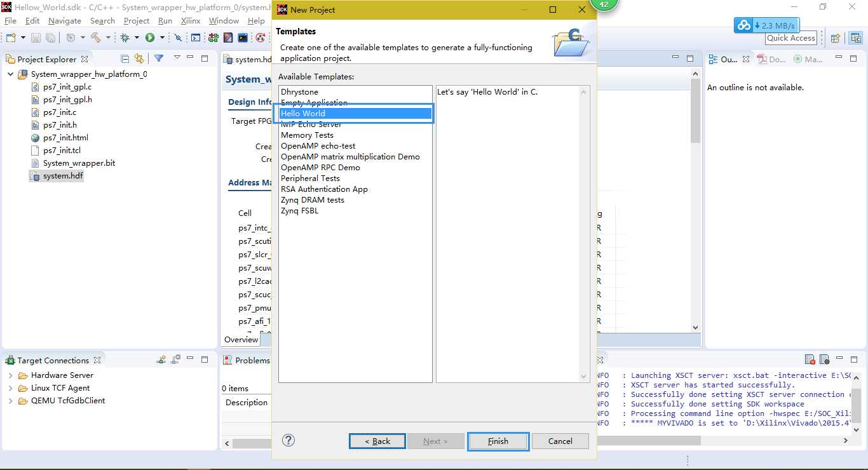
Task: Select the OpenAMP echo-test template
Action: point(318,146)
